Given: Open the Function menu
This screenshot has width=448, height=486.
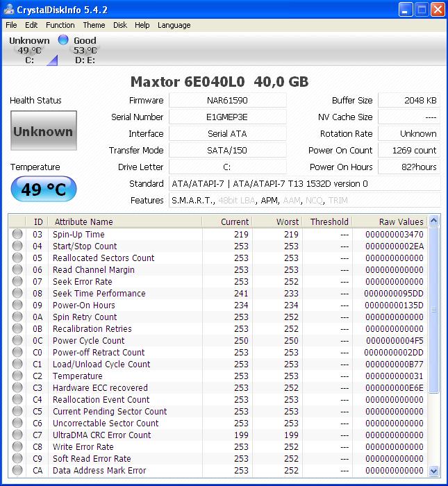Looking at the screenshot, I should (x=60, y=25).
